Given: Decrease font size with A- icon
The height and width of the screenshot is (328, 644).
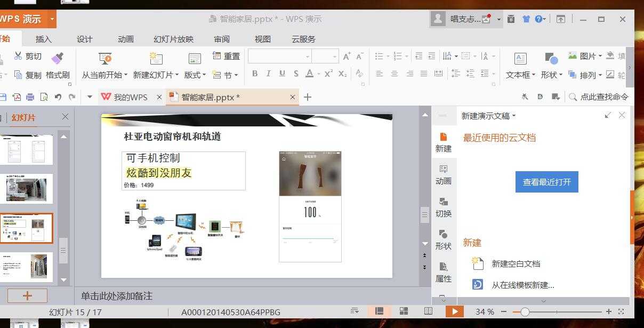Looking at the screenshot, I should [359, 56].
